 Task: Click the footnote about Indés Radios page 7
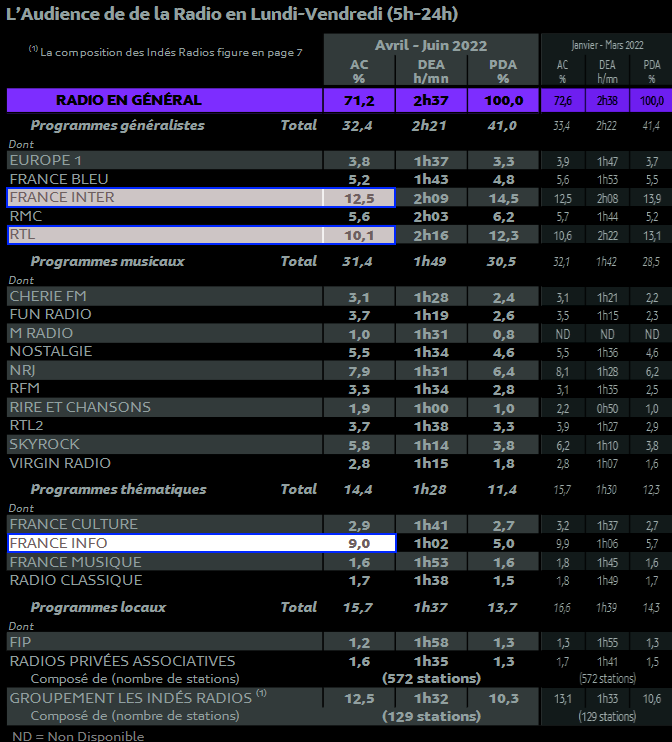(x=165, y=51)
